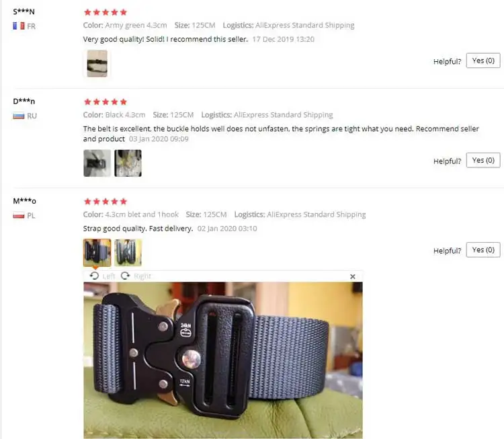Viewport: 504px width, 439px height.
Task: Click the Poland flag icon beside PL
Action: click(x=19, y=216)
